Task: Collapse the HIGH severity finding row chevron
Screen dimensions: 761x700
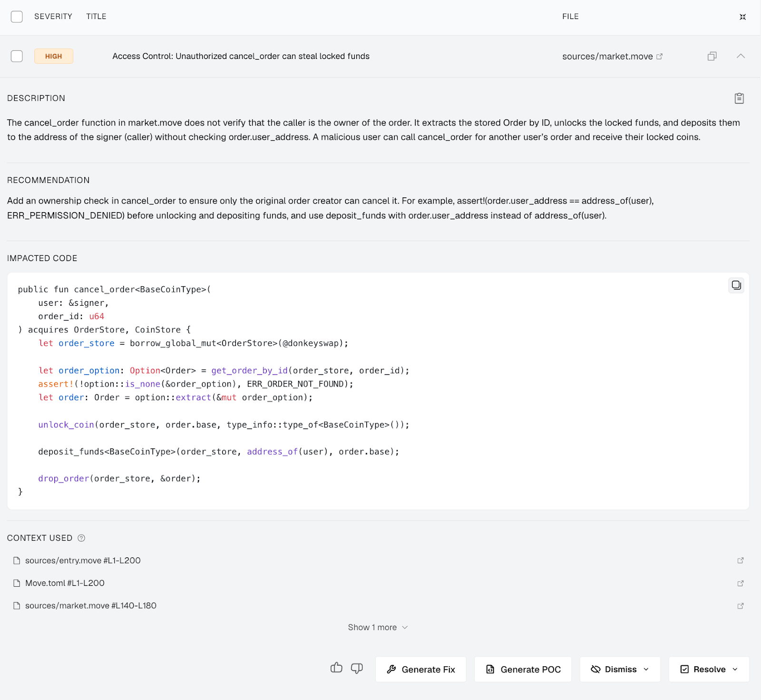Action: click(x=741, y=56)
